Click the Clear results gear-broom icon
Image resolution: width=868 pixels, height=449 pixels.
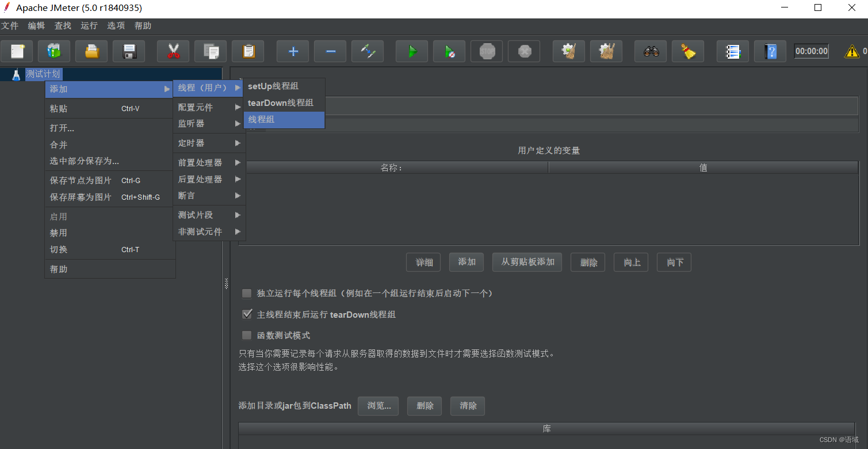pos(569,51)
